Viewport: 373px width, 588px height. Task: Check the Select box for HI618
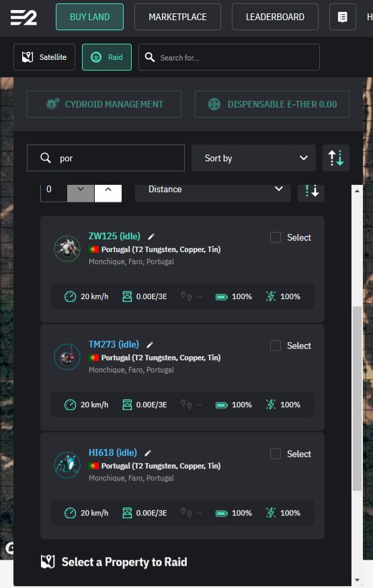pos(276,454)
